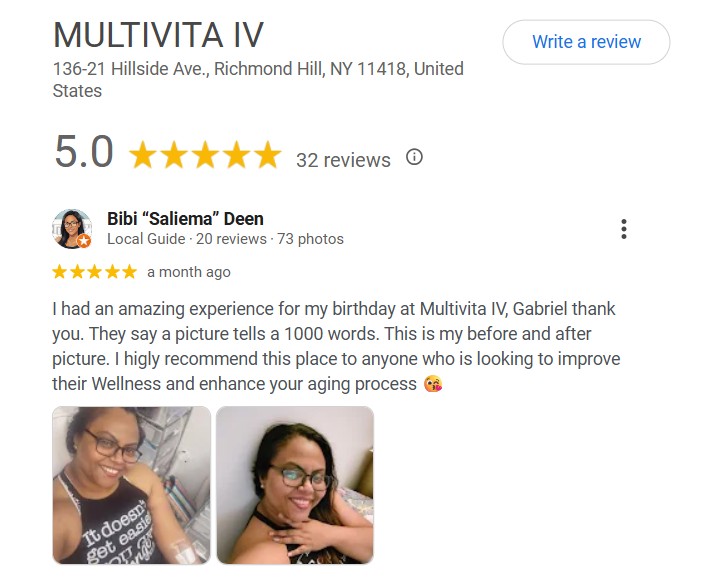The image size is (705, 577).
Task: Click the 32 reviews count
Action: coord(343,160)
